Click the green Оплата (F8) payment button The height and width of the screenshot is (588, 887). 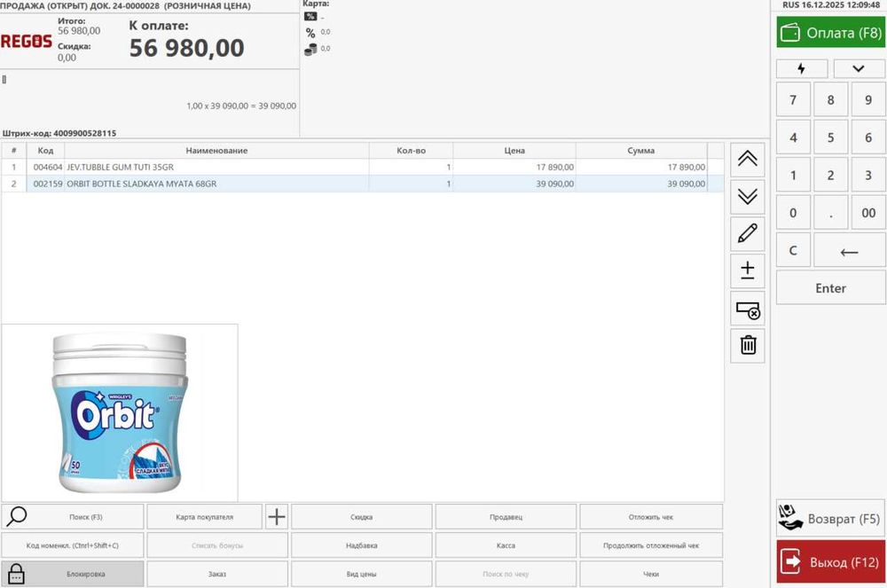(830, 32)
